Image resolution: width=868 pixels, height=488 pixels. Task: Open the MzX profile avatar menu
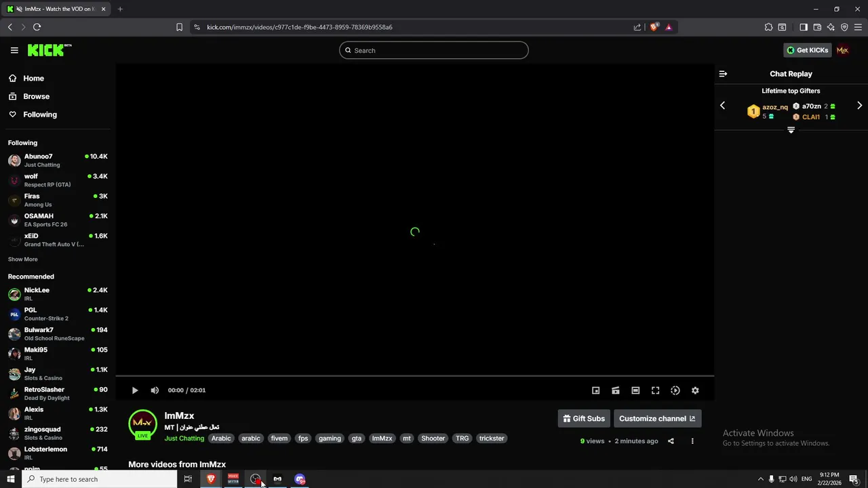[842, 50]
